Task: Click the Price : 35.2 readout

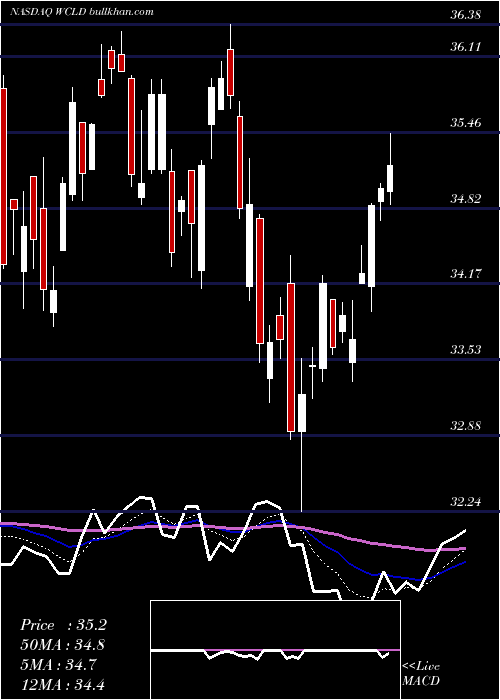Action: click(x=63, y=625)
